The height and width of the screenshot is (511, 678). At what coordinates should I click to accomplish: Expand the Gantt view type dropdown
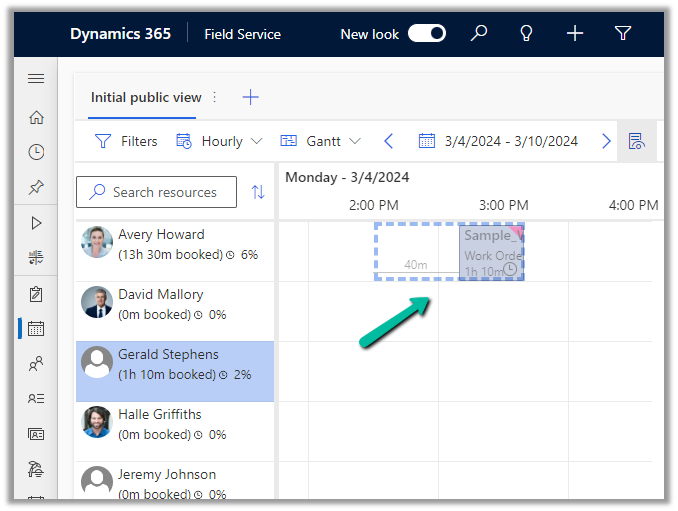click(x=321, y=141)
